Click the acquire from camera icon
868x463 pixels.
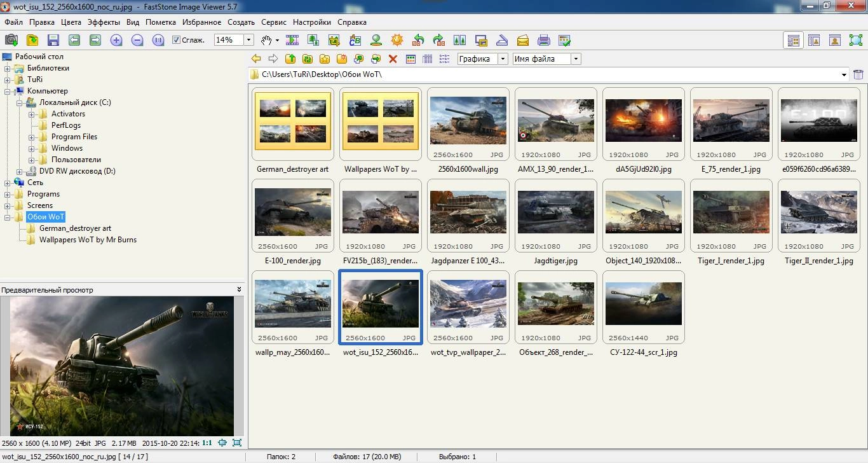(11, 40)
